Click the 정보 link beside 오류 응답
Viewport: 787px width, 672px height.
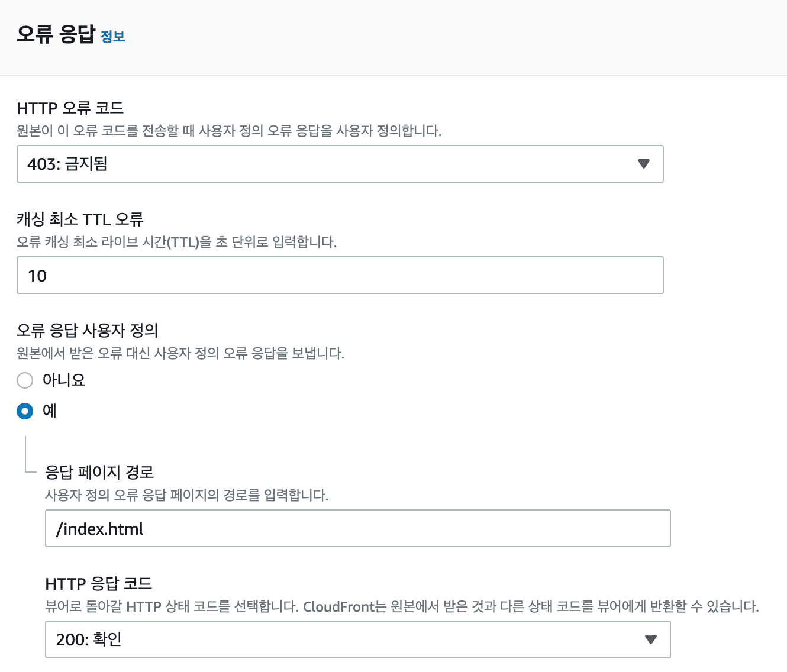pyautogui.click(x=112, y=37)
